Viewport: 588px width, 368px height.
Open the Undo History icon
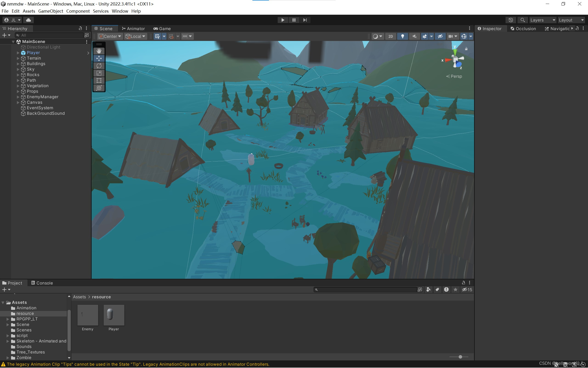point(511,20)
